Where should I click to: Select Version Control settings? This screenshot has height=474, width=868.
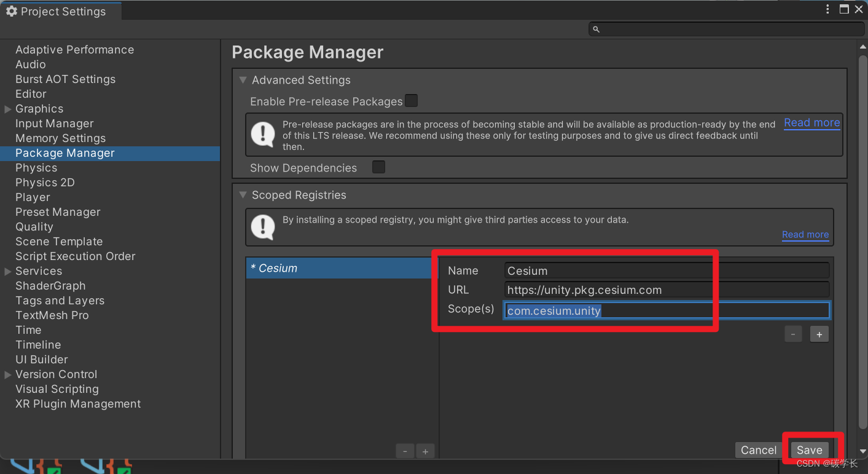56,374
